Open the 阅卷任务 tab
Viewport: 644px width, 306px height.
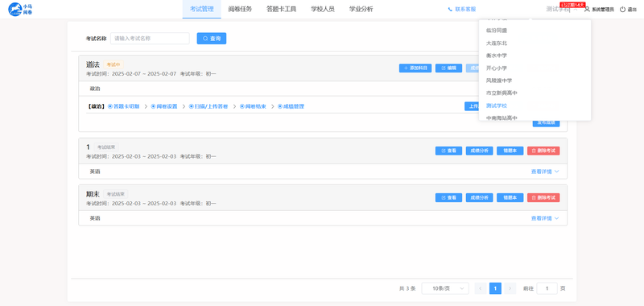coord(240,9)
